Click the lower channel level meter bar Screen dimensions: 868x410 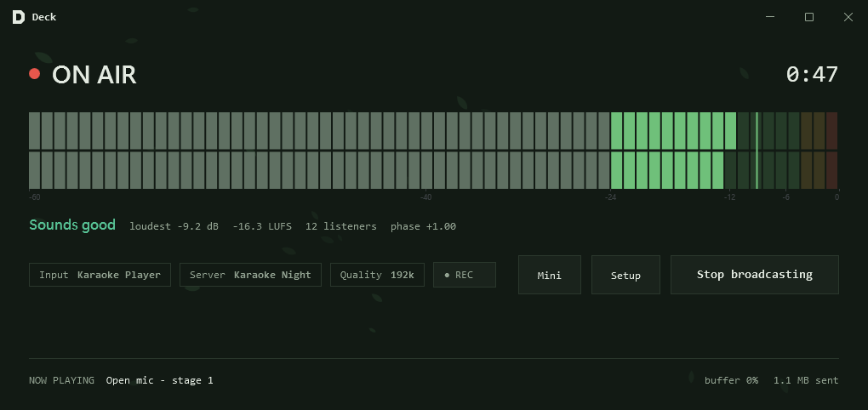(x=433, y=170)
